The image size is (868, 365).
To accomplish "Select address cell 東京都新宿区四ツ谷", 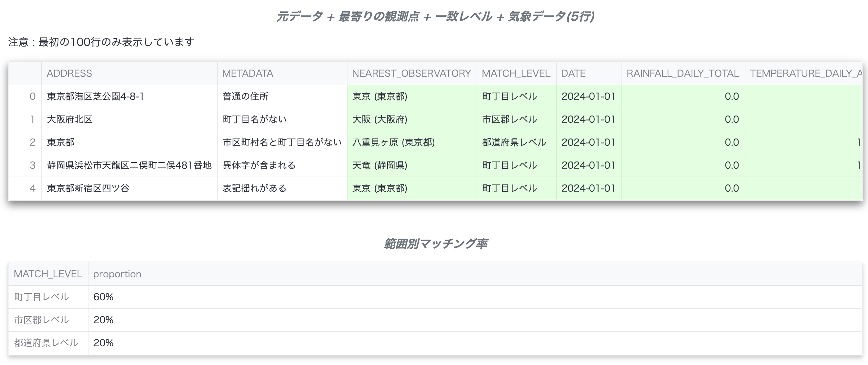I will point(129,188).
